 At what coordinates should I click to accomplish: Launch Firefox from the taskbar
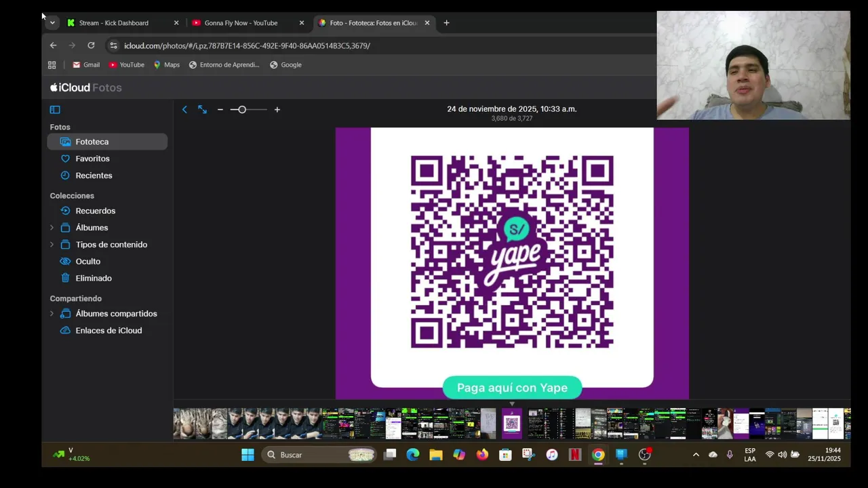point(482,455)
